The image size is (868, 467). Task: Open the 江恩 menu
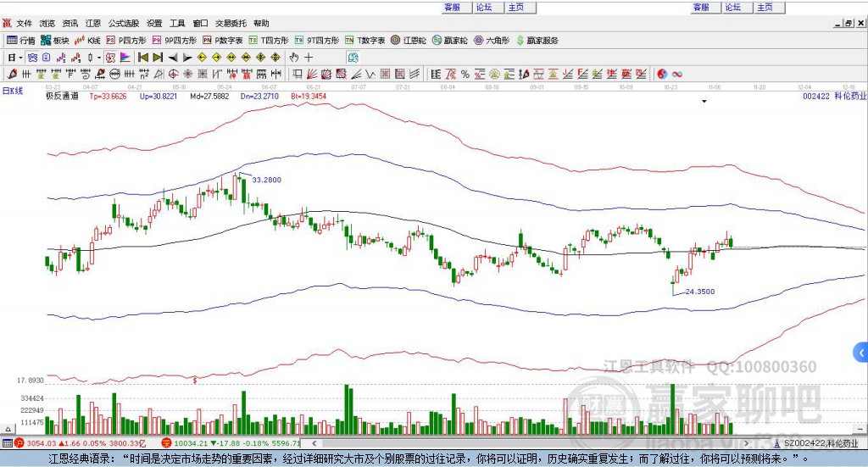coord(93,23)
